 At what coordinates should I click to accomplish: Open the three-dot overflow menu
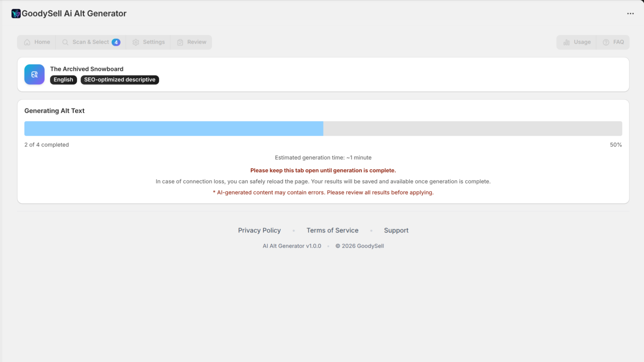[631, 13]
